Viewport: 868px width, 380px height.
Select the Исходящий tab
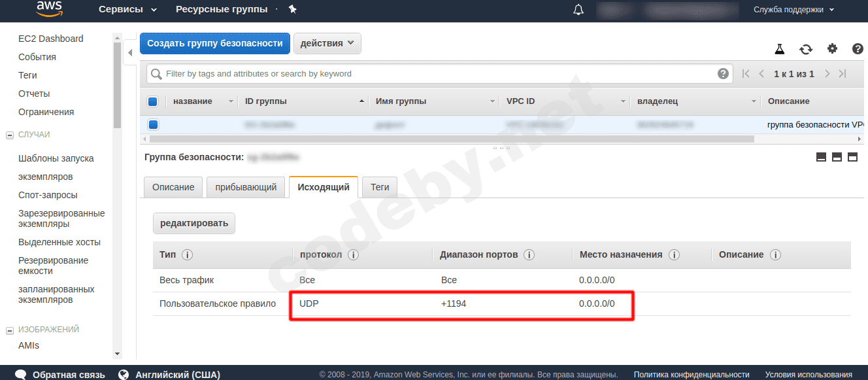324,187
